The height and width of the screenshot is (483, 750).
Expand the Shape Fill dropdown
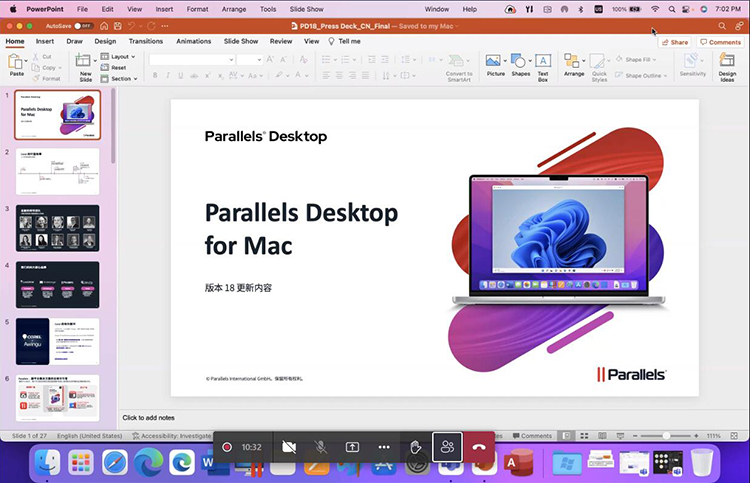[654, 60]
